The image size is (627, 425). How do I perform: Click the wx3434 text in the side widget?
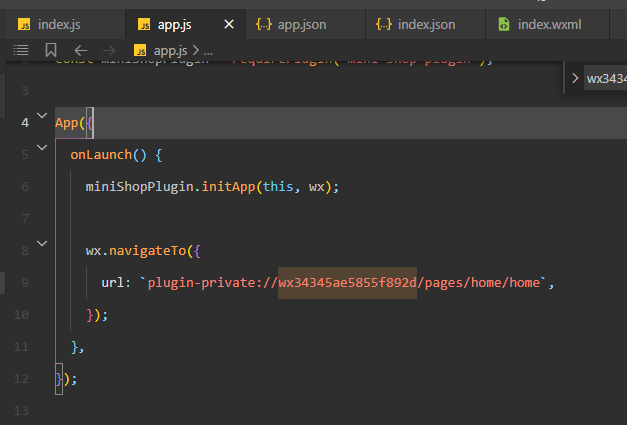click(607, 78)
